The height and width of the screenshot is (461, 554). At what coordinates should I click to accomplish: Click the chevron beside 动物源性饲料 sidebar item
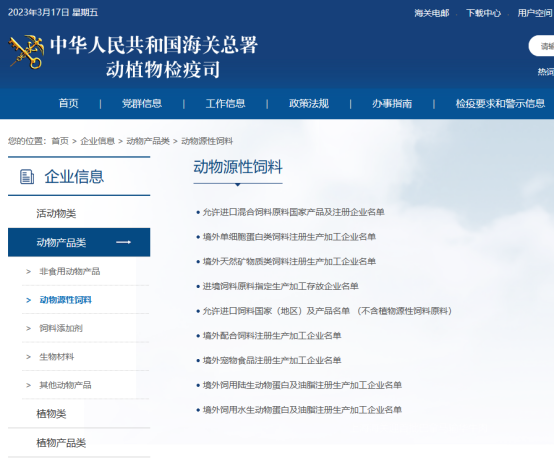29,300
